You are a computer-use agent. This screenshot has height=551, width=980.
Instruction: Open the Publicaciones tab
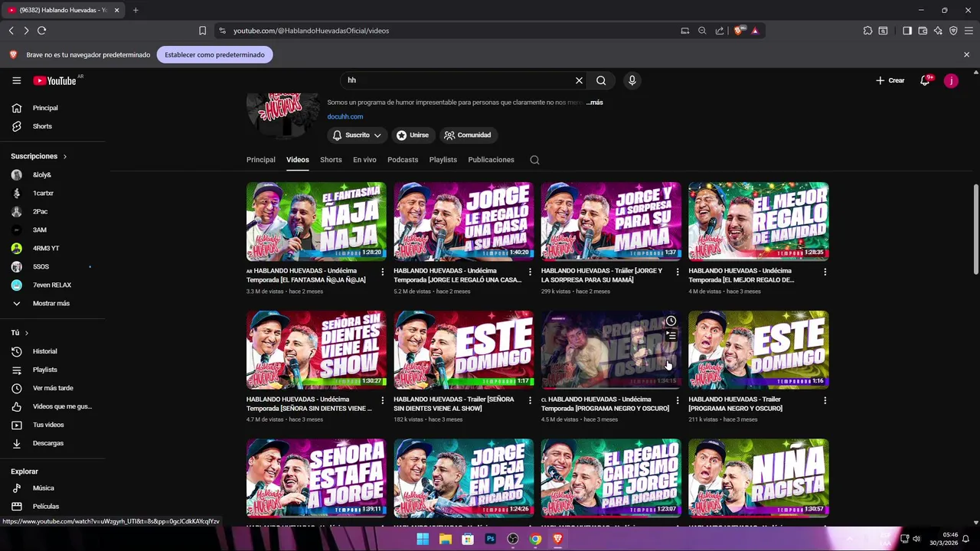pos(491,160)
